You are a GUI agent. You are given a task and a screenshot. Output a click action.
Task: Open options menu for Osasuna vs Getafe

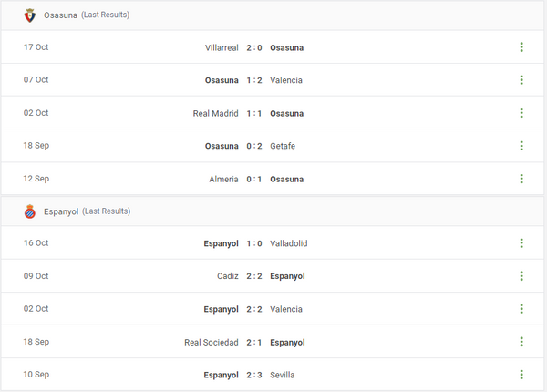click(521, 146)
